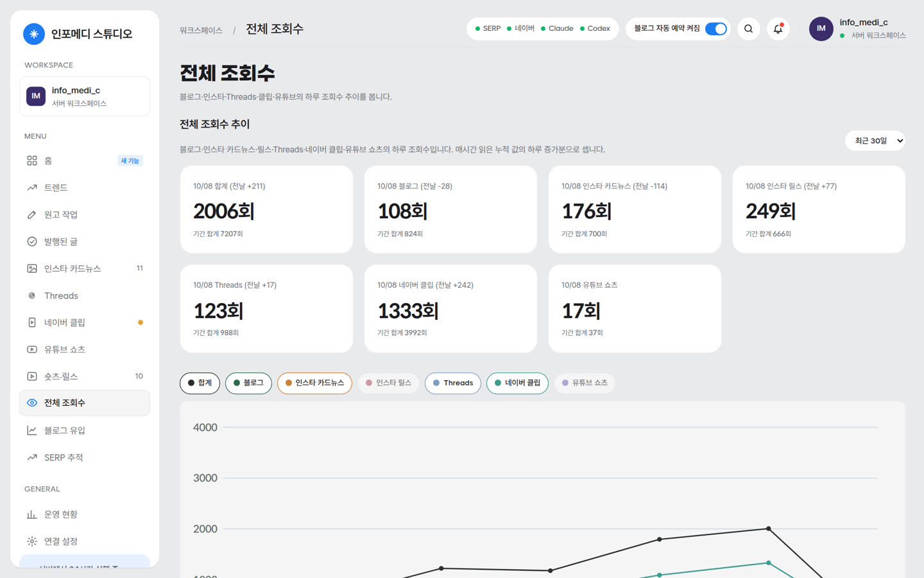The height and width of the screenshot is (578, 924).
Task: Open notifications bell icon
Action: pyautogui.click(x=778, y=29)
